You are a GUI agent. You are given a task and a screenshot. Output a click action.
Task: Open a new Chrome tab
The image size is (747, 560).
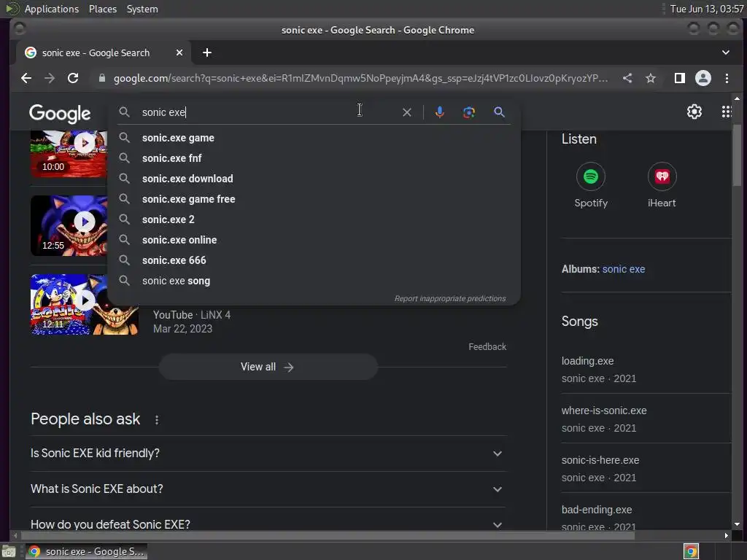(206, 52)
